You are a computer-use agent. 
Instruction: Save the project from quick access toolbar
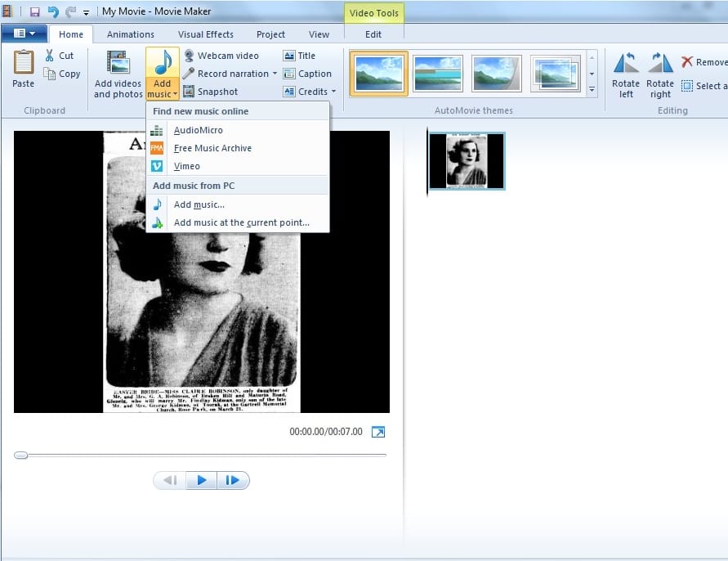point(34,12)
